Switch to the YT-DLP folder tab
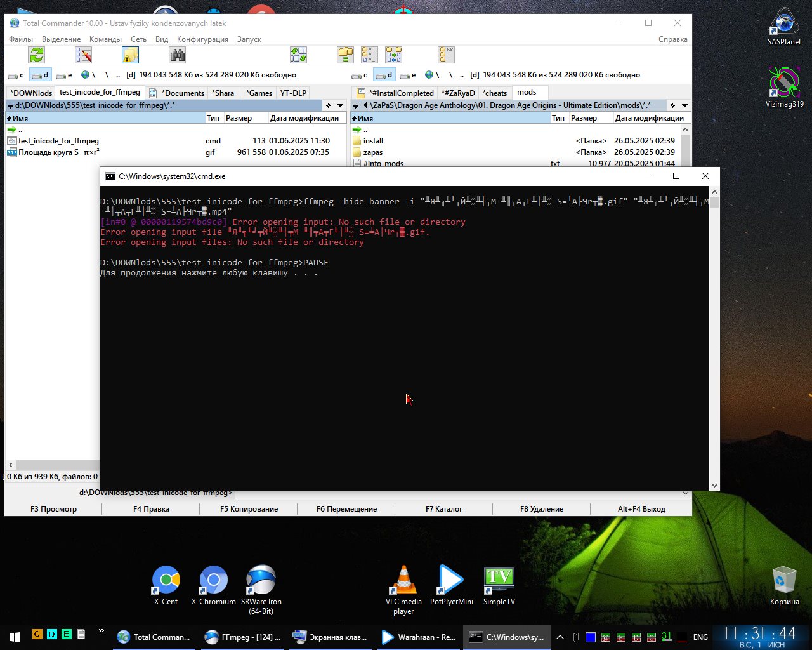Screen dimensions: 812x650 click(x=293, y=93)
